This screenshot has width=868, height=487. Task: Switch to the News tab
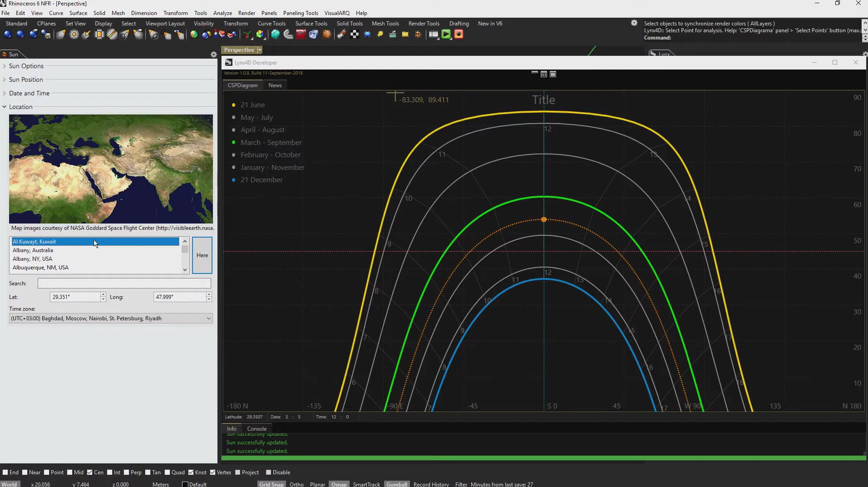(x=275, y=85)
